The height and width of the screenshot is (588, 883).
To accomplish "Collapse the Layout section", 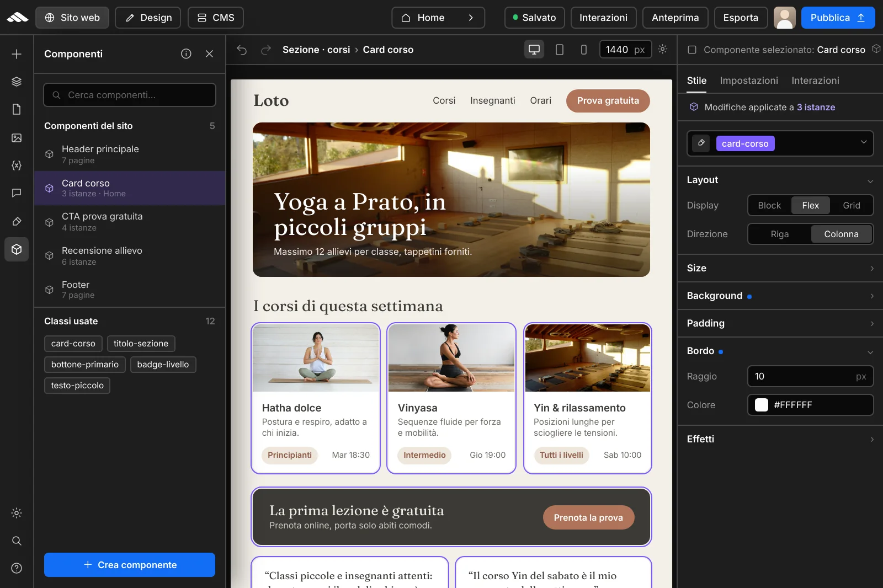I will click(780, 180).
